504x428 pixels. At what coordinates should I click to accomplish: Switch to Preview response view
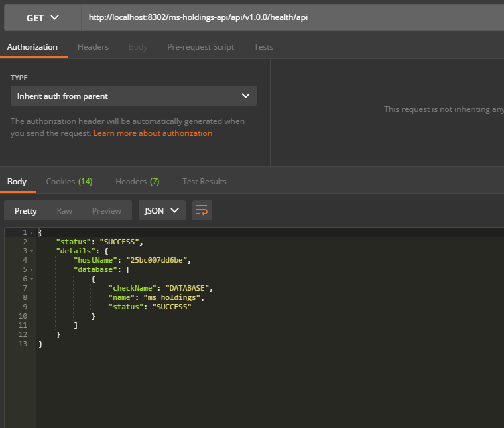(107, 210)
